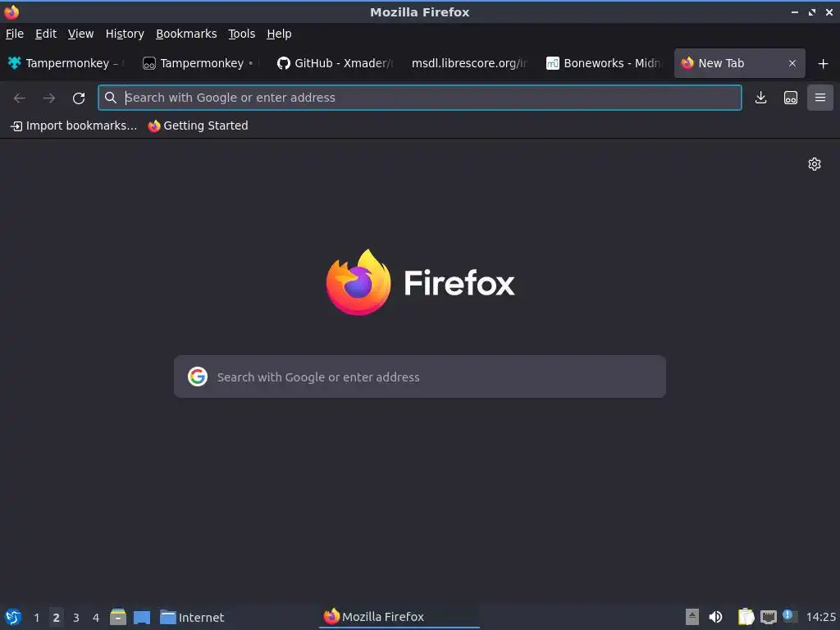The image size is (840, 630).
Task: Open the update notifier tray icon
Action: (x=790, y=615)
